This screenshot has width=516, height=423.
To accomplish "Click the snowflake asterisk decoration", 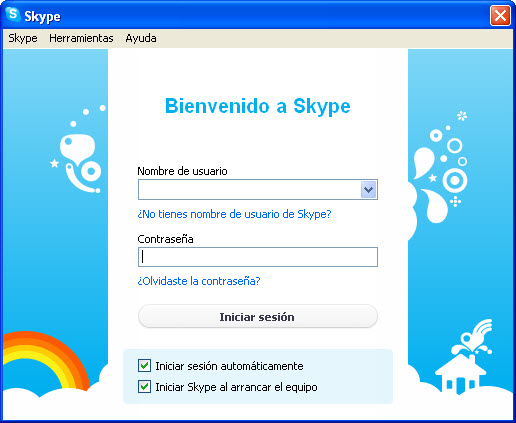I will click(462, 116).
